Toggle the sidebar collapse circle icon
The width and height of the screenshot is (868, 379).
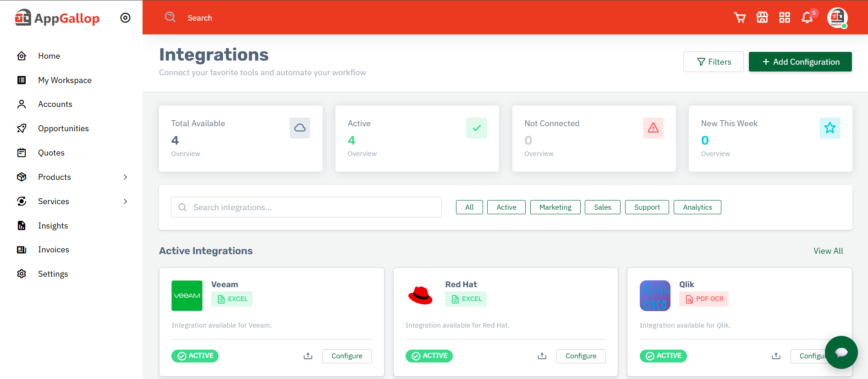pyautogui.click(x=125, y=18)
